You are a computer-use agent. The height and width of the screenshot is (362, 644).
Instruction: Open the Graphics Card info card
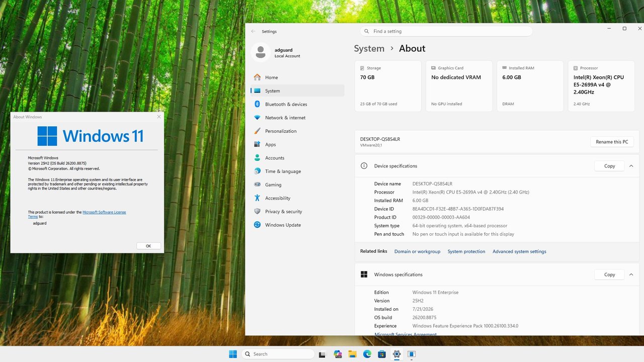coord(459,86)
